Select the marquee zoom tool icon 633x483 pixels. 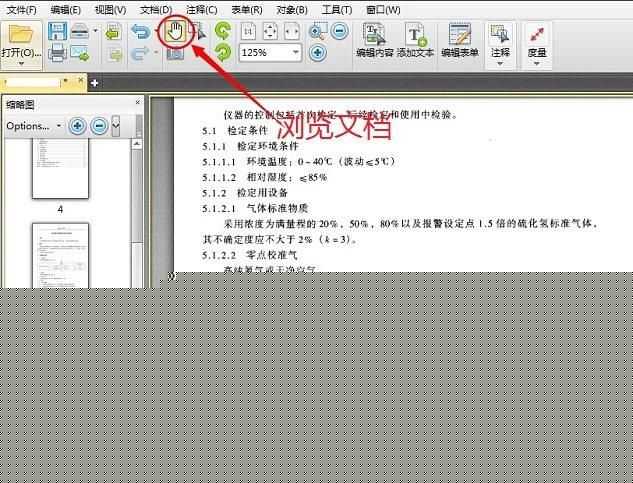click(318, 31)
